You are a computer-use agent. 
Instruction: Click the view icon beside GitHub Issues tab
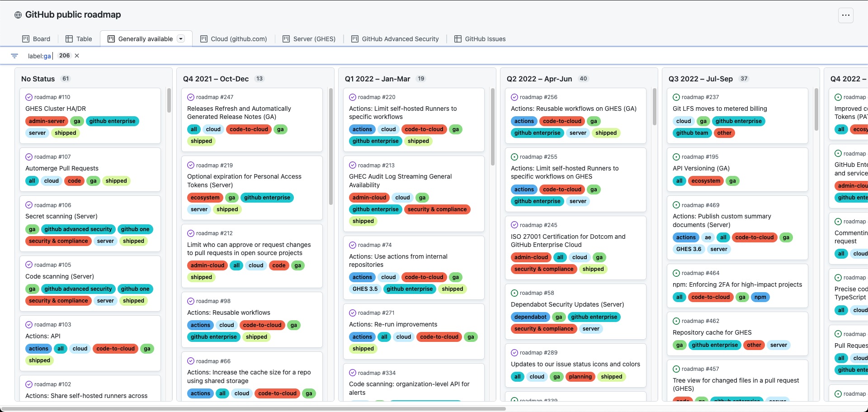click(x=457, y=38)
